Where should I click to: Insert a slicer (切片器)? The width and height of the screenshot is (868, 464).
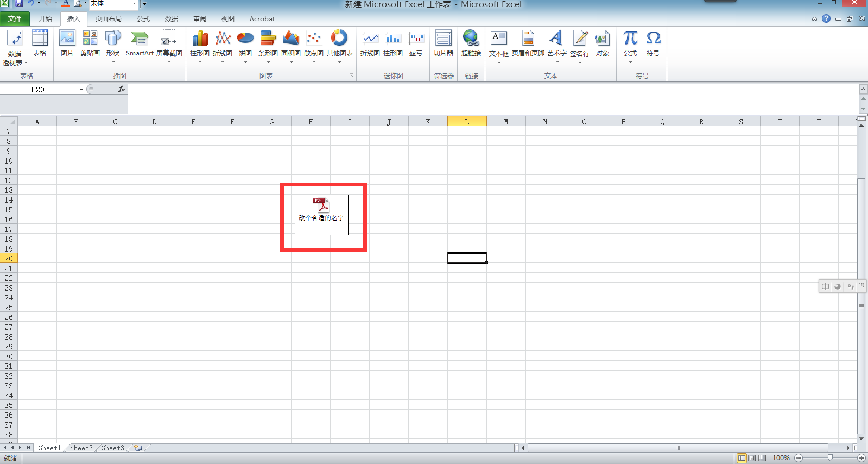coord(443,43)
